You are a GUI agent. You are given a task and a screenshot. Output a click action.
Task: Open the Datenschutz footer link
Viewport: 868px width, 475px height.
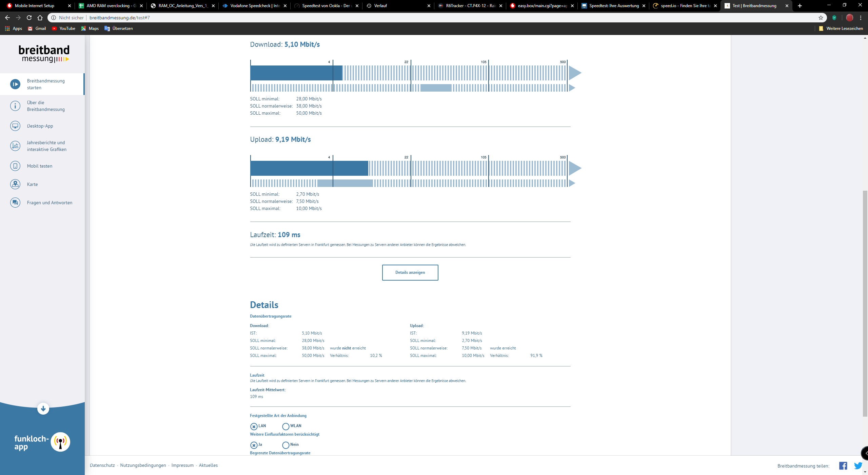102,465
